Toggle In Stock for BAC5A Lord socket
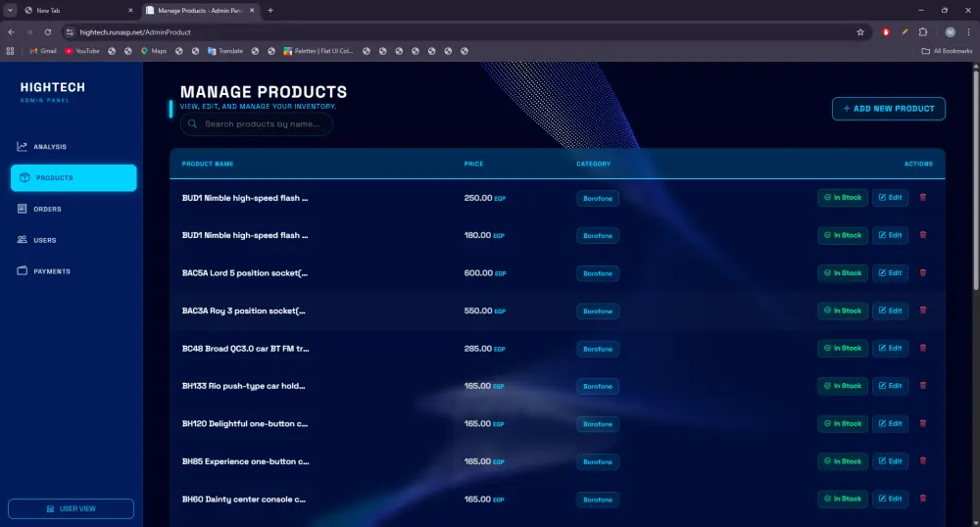This screenshot has width=980, height=527. click(843, 273)
